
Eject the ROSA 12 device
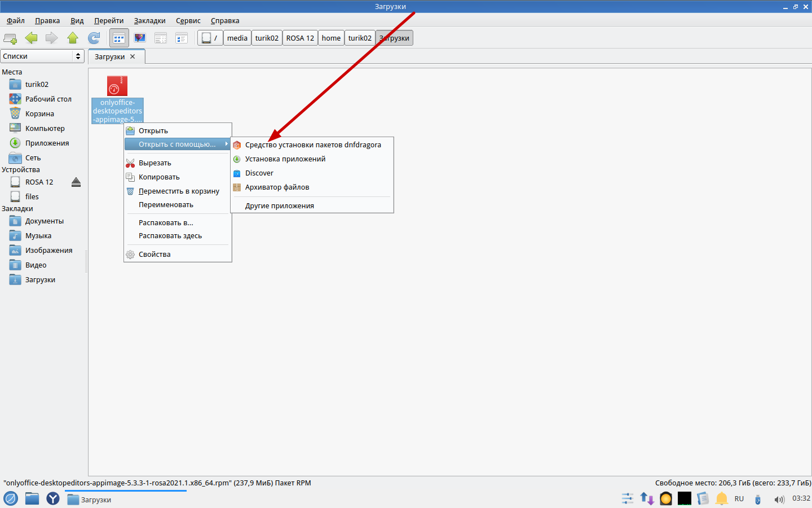click(76, 182)
